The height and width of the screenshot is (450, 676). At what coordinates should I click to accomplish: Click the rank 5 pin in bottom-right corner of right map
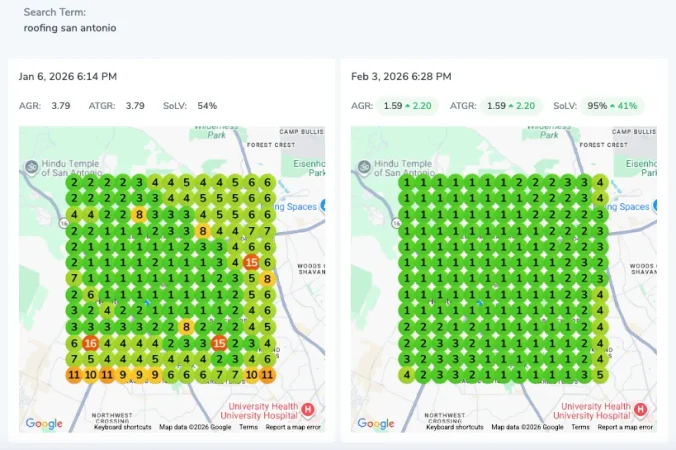(x=600, y=375)
